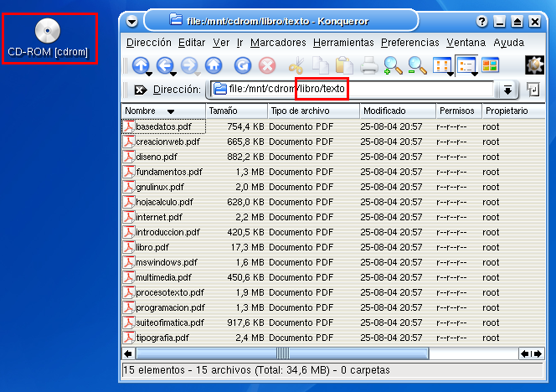This screenshot has width=556, height=392.
Task: Go back with the Back arrow
Action: (x=165, y=65)
